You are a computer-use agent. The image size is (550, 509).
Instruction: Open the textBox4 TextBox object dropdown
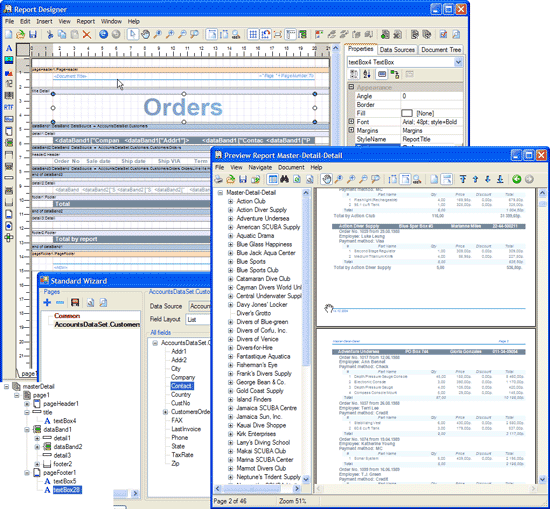coord(458,62)
